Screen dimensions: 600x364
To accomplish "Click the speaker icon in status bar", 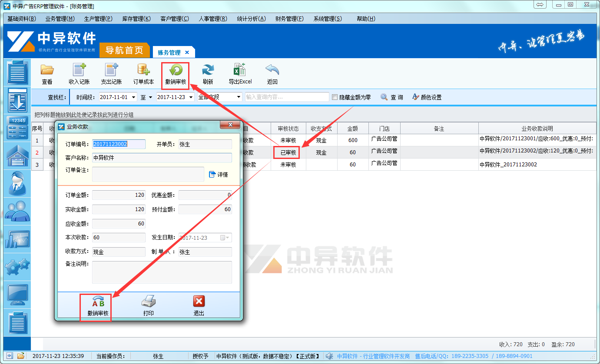I will 329,356.
